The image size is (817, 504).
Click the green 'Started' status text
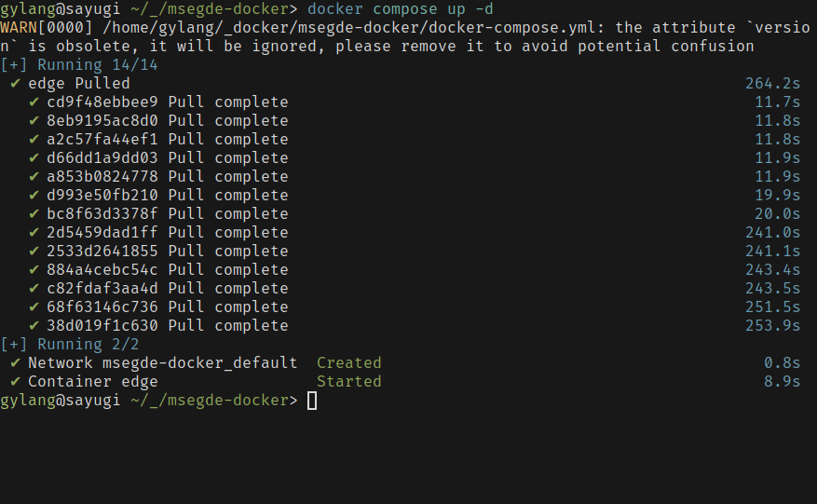(x=349, y=382)
